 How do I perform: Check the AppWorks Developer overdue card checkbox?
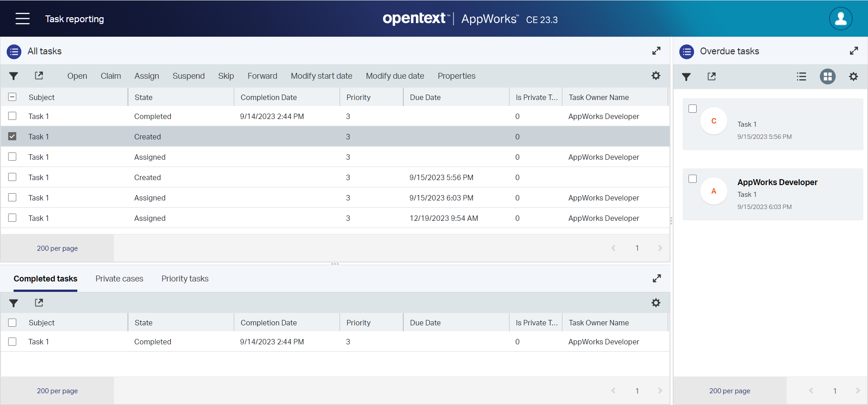point(693,179)
